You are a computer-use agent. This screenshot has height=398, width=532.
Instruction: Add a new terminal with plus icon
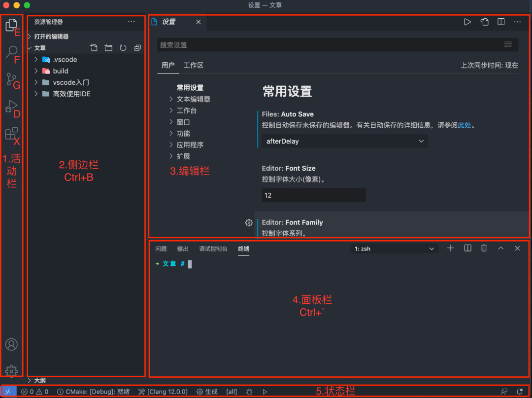(451, 248)
